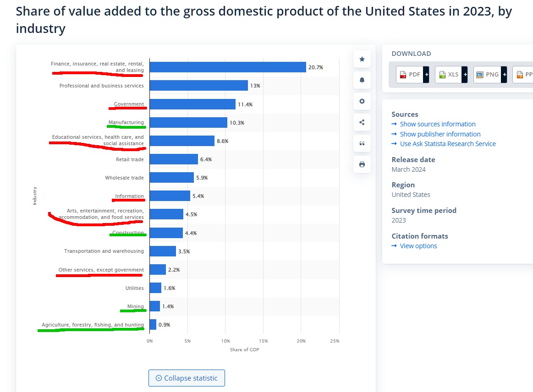Click the Wholesale trade 5.9% bar

[x=172, y=178]
